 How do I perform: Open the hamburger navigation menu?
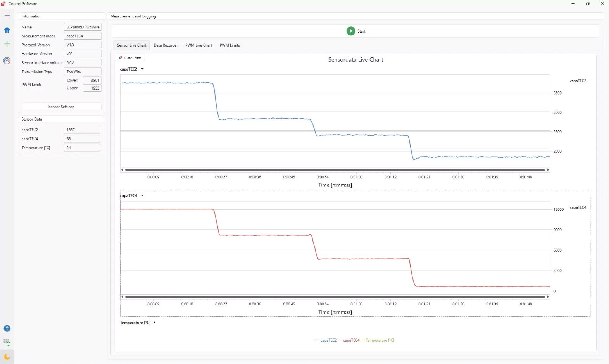[7, 16]
